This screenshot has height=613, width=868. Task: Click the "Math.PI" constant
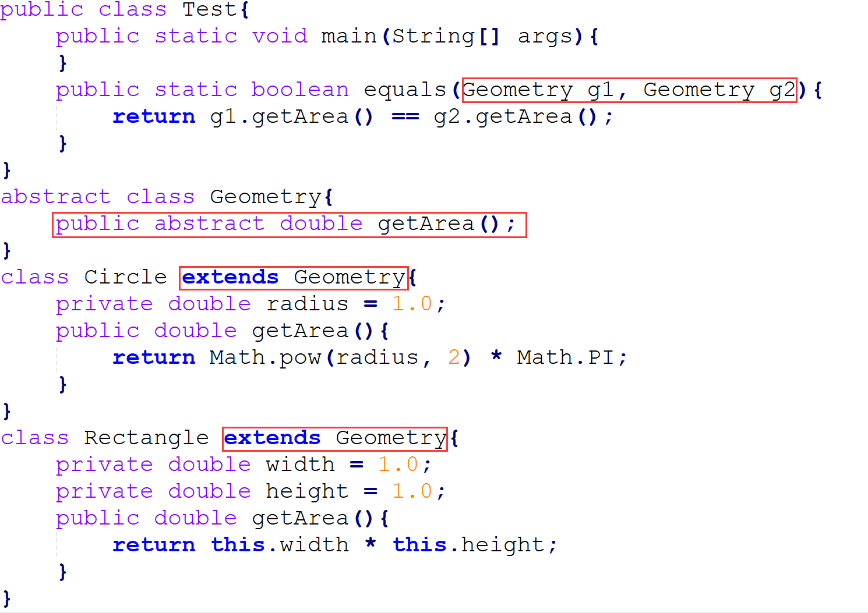[565, 357]
